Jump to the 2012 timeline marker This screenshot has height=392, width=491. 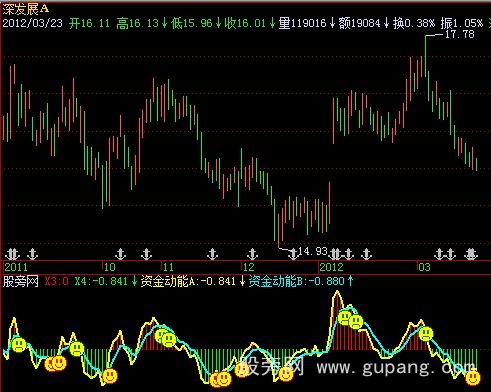pos(332,267)
